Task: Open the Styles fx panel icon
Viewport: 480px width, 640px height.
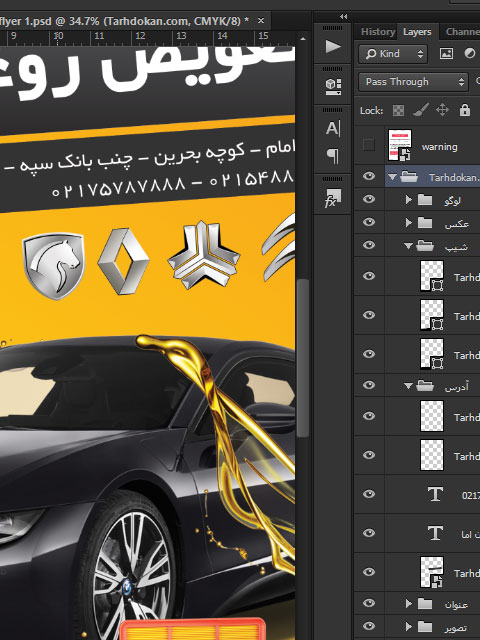Action: (x=333, y=198)
